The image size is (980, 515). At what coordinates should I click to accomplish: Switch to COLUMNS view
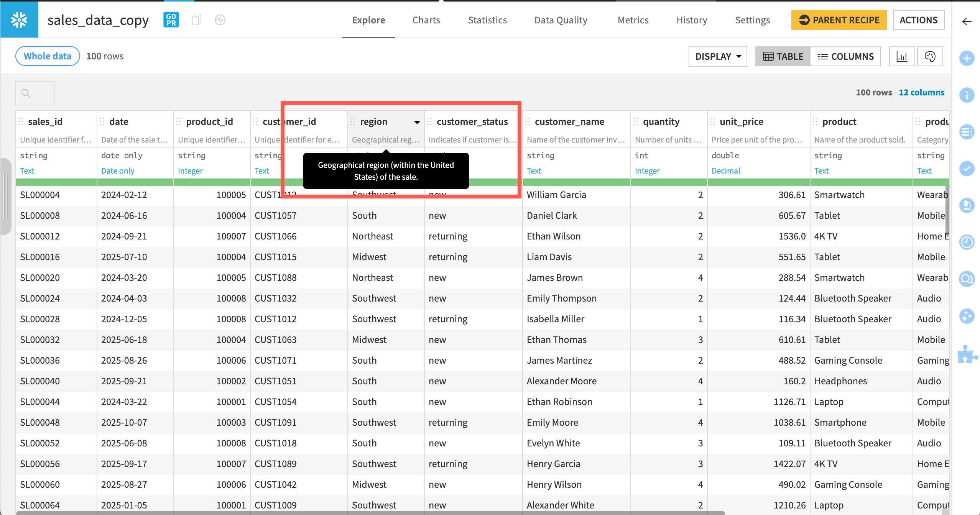tap(846, 56)
